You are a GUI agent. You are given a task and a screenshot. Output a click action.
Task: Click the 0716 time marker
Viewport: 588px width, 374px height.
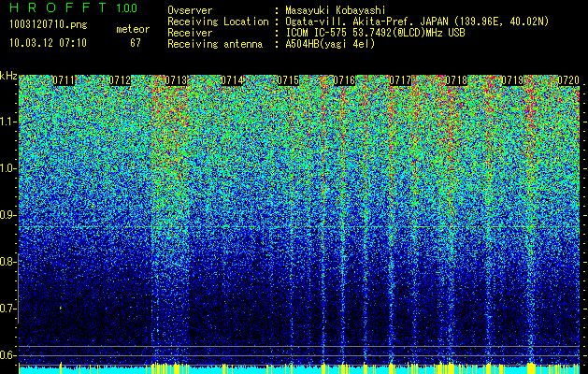[x=344, y=80]
